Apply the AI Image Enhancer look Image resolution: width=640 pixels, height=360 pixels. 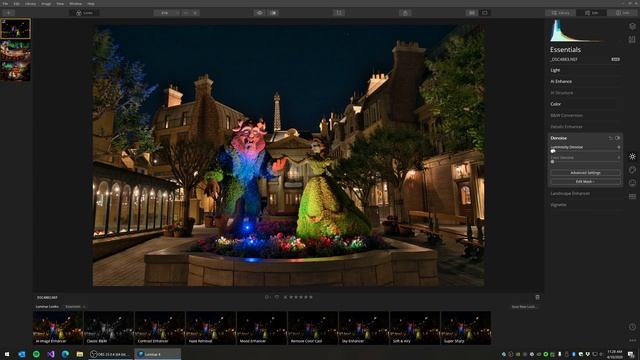(58, 328)
